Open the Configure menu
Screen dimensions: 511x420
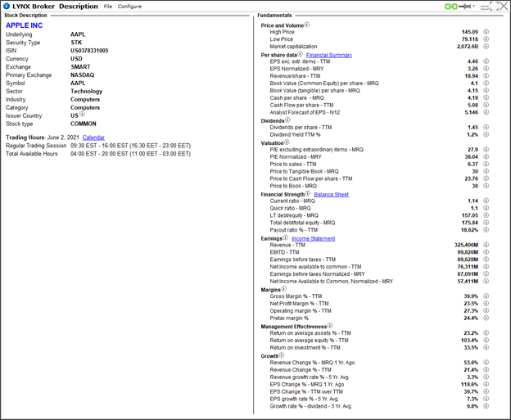(x=129, y=7)
